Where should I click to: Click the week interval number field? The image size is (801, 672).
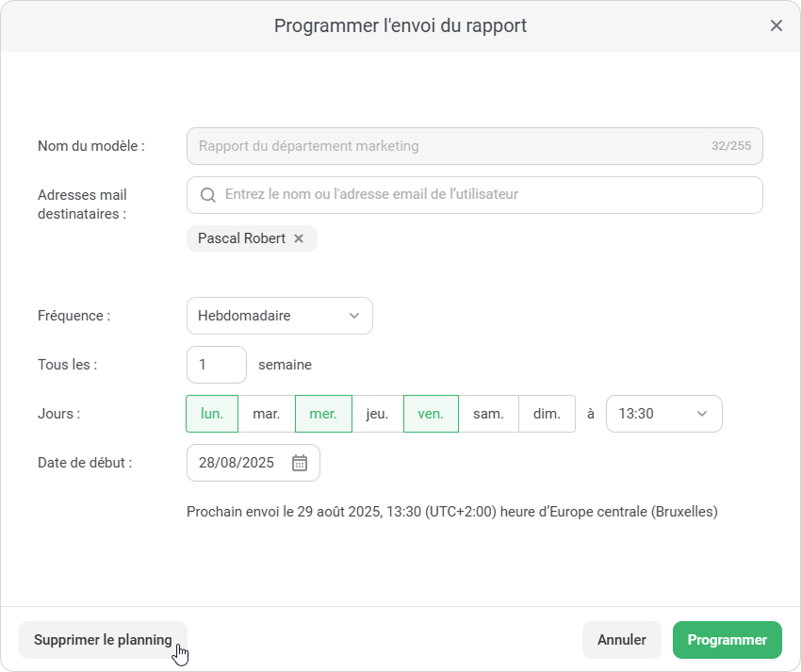coord(217,365)
